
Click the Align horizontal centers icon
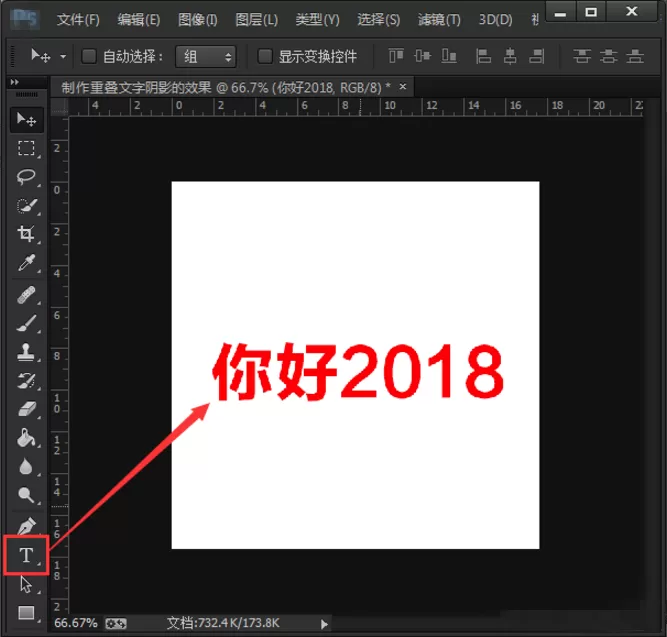click(510, 56)
